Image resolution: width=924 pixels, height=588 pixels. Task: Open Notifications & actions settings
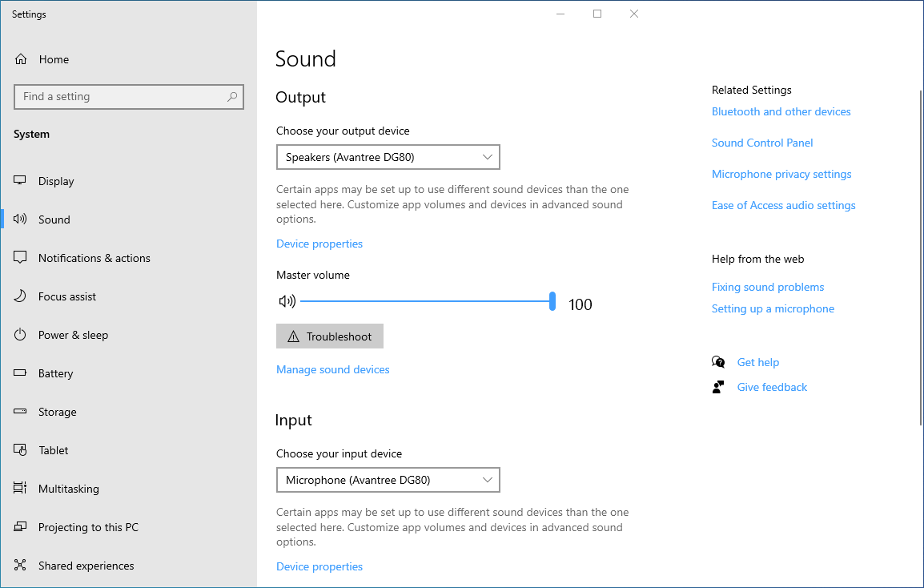94,258
